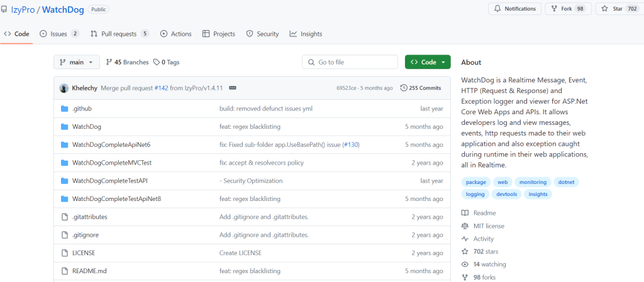Viewport: 644px width, 282px height.
Task: Open the 14 watching link
Action: (489, 264)
